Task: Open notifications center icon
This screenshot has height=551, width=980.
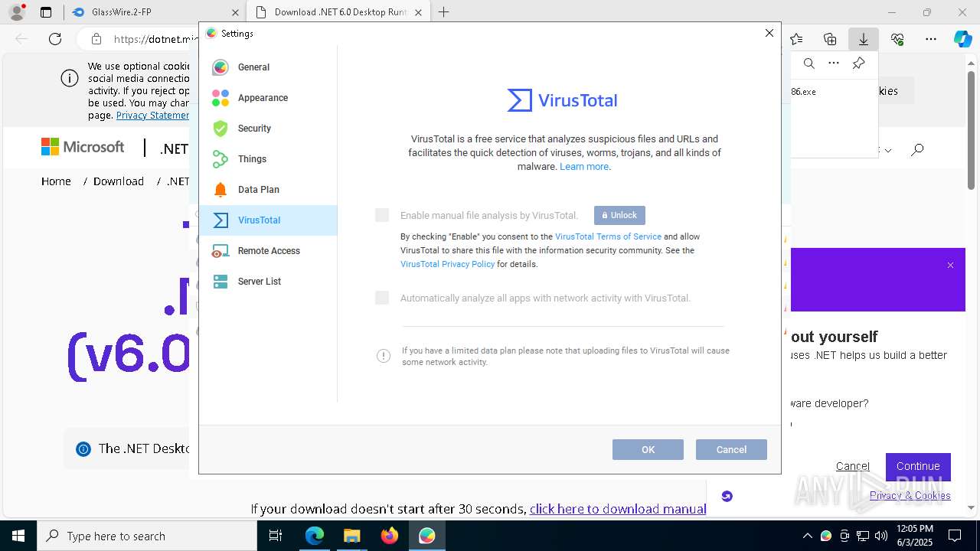Action: 955,536
